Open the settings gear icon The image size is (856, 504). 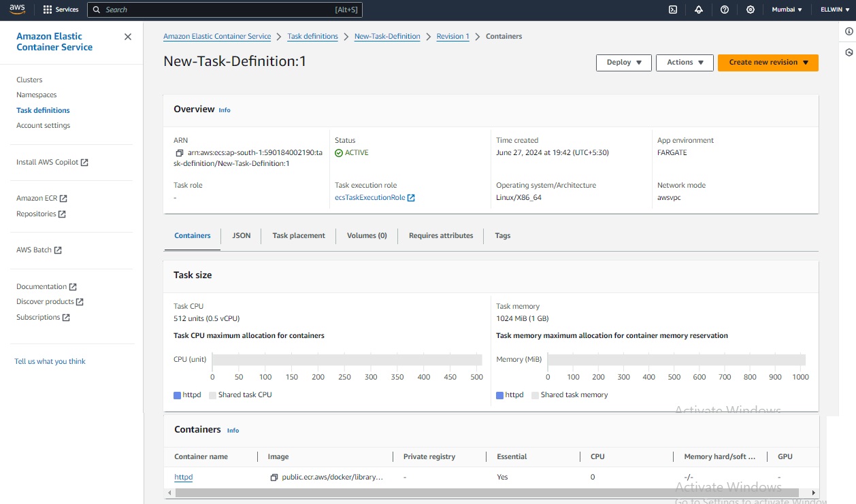[x=751, y=10]
